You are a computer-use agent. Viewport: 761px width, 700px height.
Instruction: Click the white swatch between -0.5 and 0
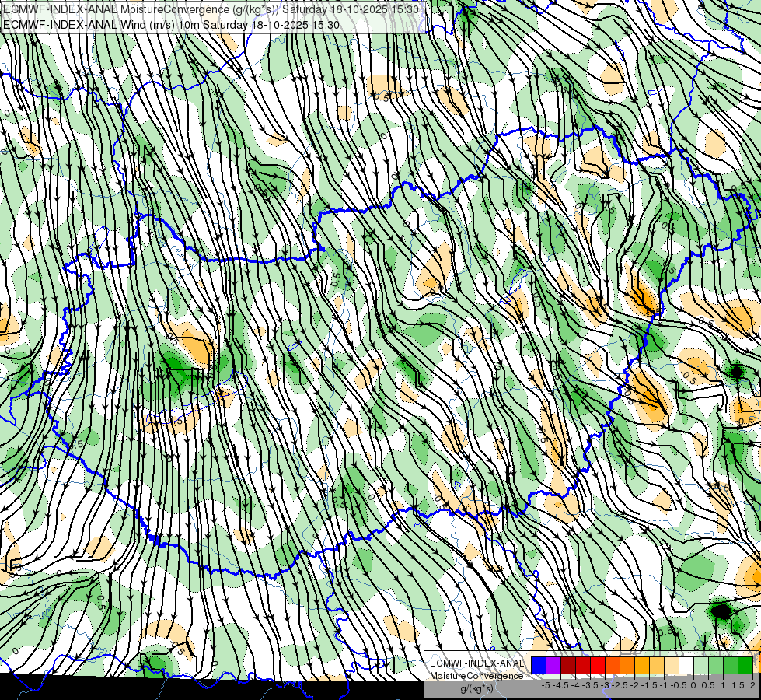686,665
